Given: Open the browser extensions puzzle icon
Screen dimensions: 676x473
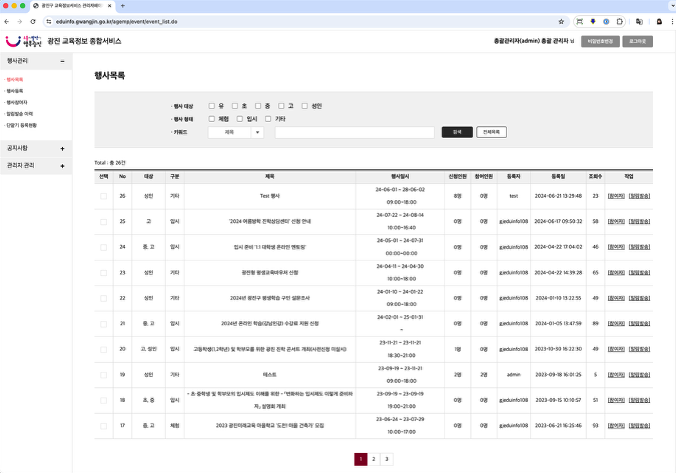Looking at the screenshot, I should point(620,21).
